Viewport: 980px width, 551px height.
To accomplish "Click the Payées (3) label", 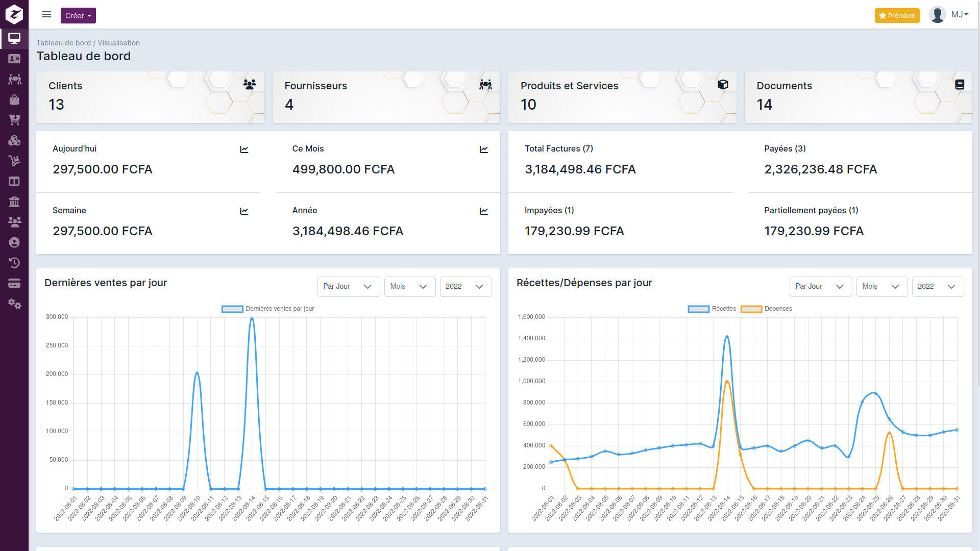I will [x=785, y=149].
